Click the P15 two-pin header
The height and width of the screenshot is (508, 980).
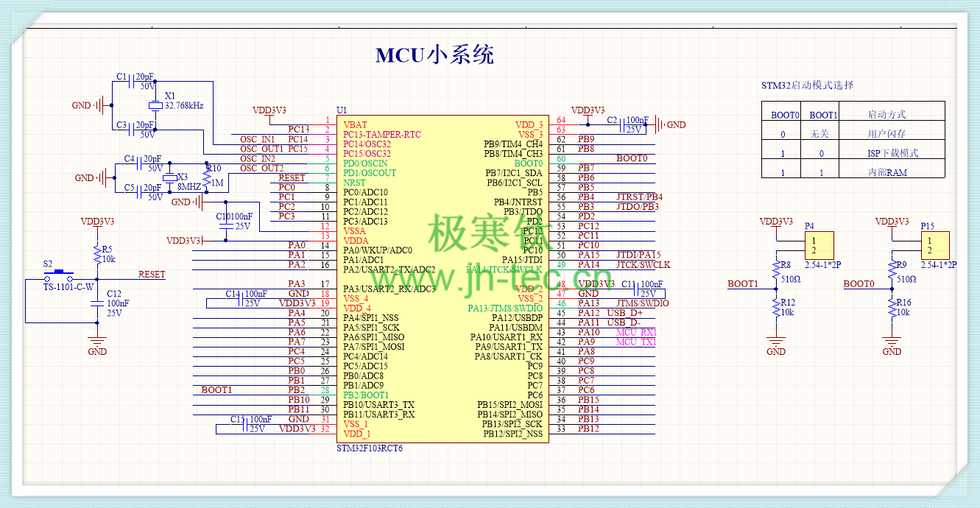point(936,245)
